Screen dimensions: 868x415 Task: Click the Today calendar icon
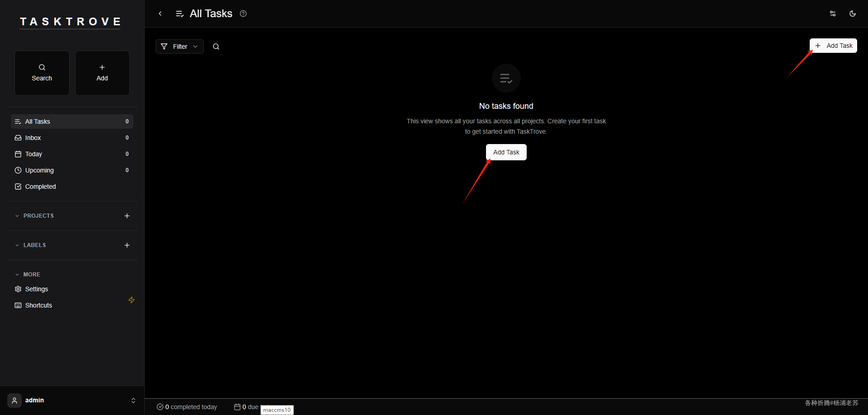[x=18, y=154]
